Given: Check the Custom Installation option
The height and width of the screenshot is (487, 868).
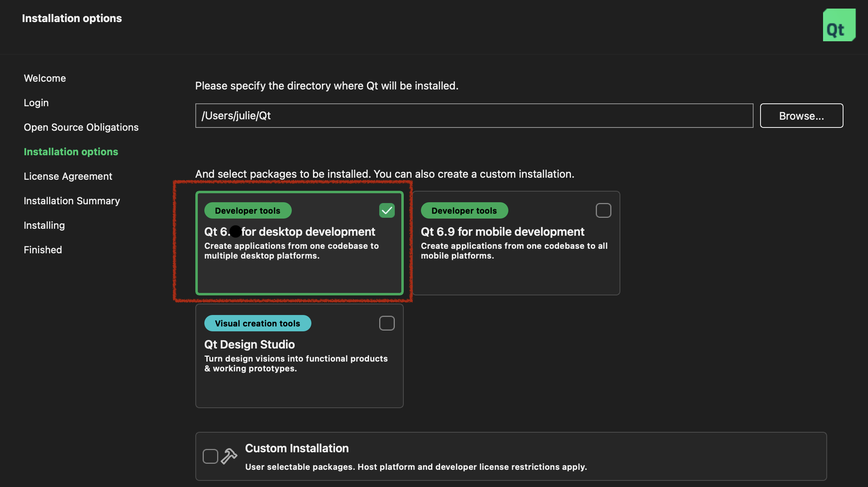Looking at the screenshot, I should 210,456.
